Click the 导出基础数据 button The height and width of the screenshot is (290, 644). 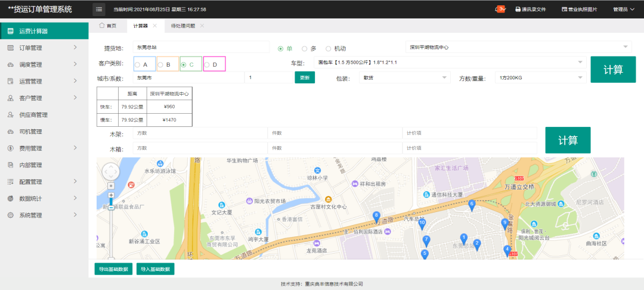[113, 269]
